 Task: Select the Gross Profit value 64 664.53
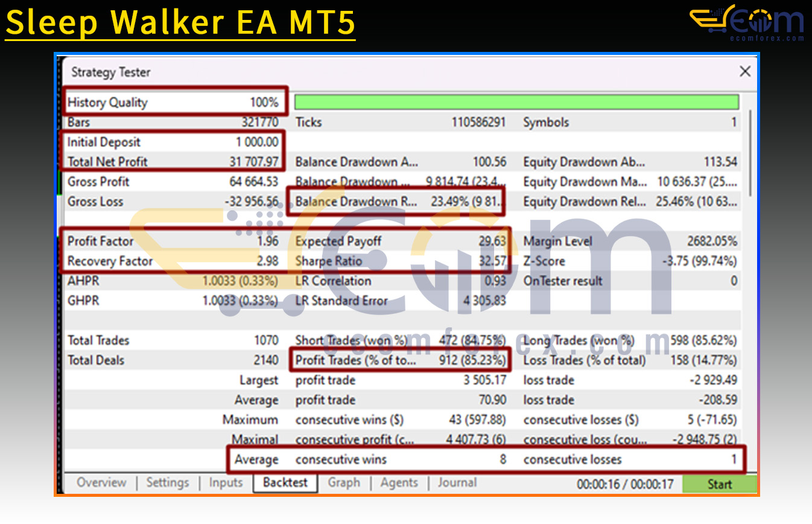coord(255,182)
